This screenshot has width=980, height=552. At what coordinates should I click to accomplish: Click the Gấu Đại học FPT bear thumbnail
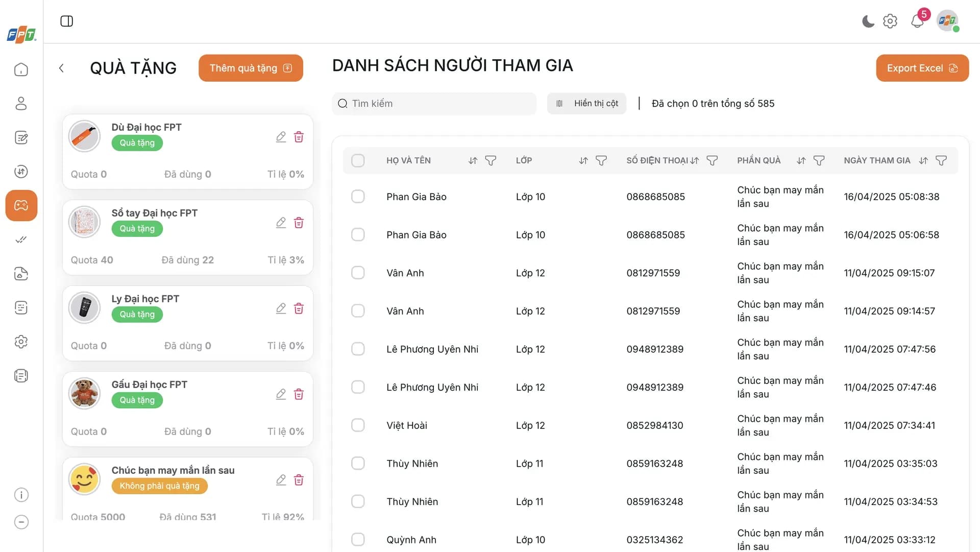84,394
